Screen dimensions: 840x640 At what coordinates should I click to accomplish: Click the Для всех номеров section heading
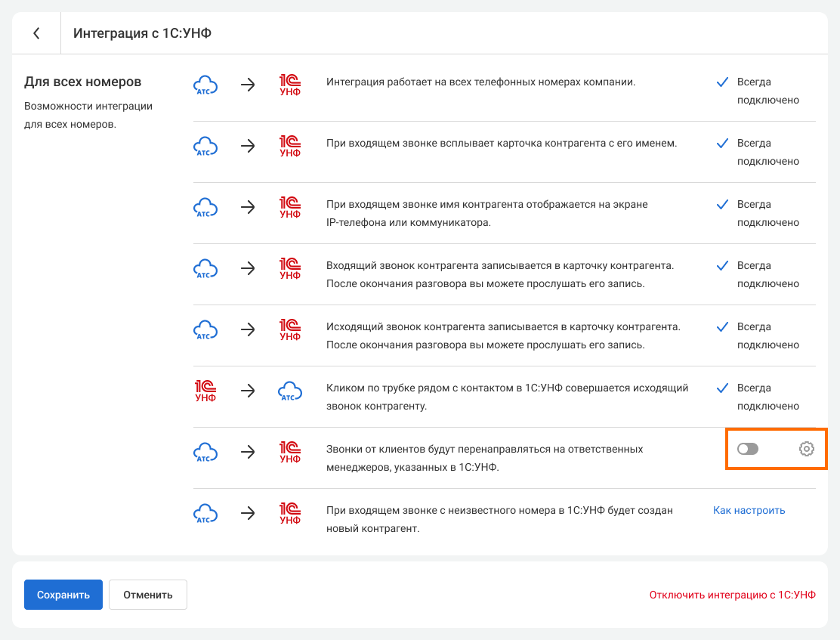pyautogui.click(x=83, y=82)
